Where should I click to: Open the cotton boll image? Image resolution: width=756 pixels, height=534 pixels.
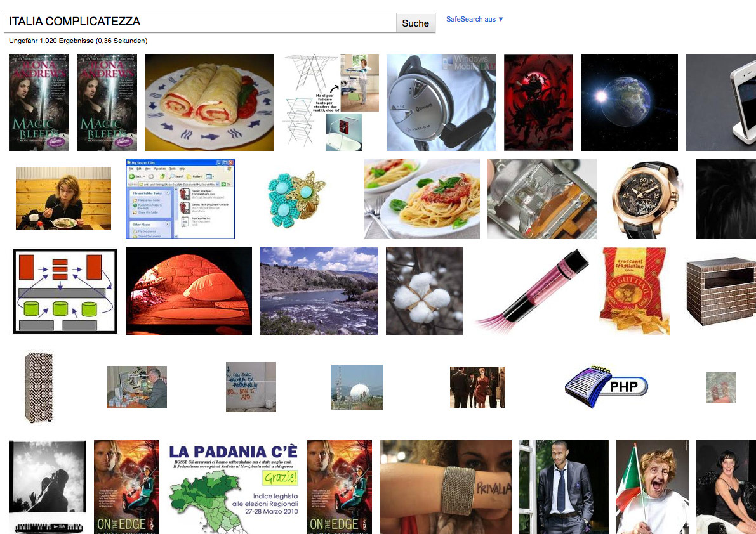[x=424, y=291]
